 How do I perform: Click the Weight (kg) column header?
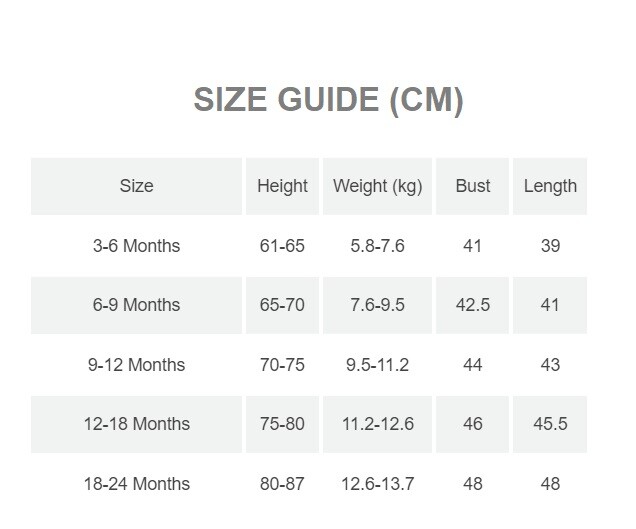coord(377,186)
